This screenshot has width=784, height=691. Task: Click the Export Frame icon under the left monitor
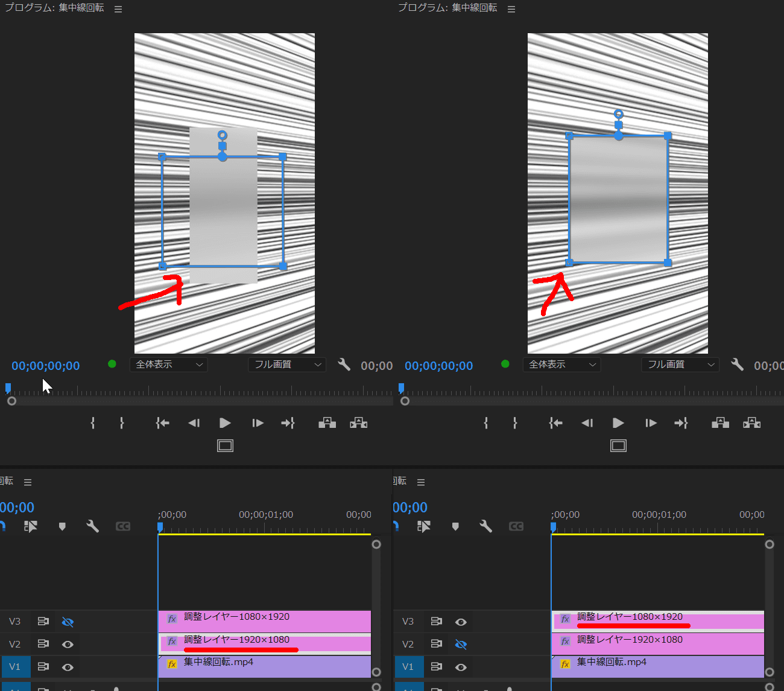[225, 445]
